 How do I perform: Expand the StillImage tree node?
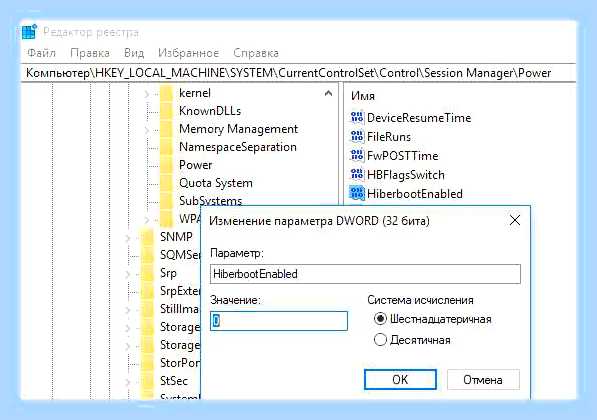(x=128, y=310)
